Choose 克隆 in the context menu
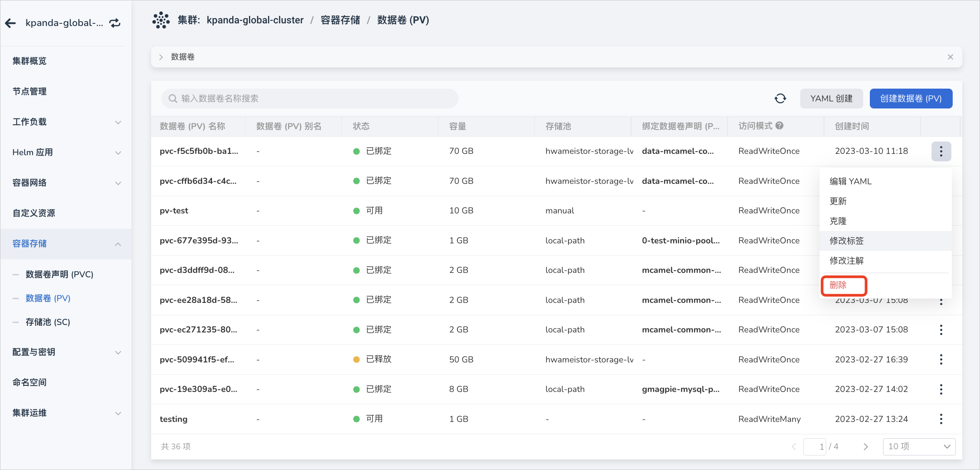 886,221
